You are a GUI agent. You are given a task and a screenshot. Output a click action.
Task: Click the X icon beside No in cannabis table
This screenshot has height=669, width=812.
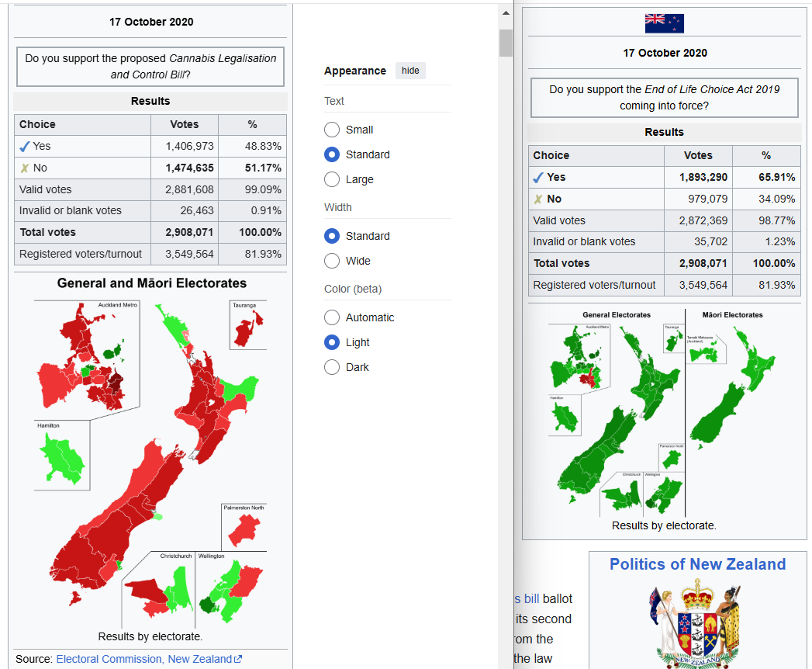(24, 168)
